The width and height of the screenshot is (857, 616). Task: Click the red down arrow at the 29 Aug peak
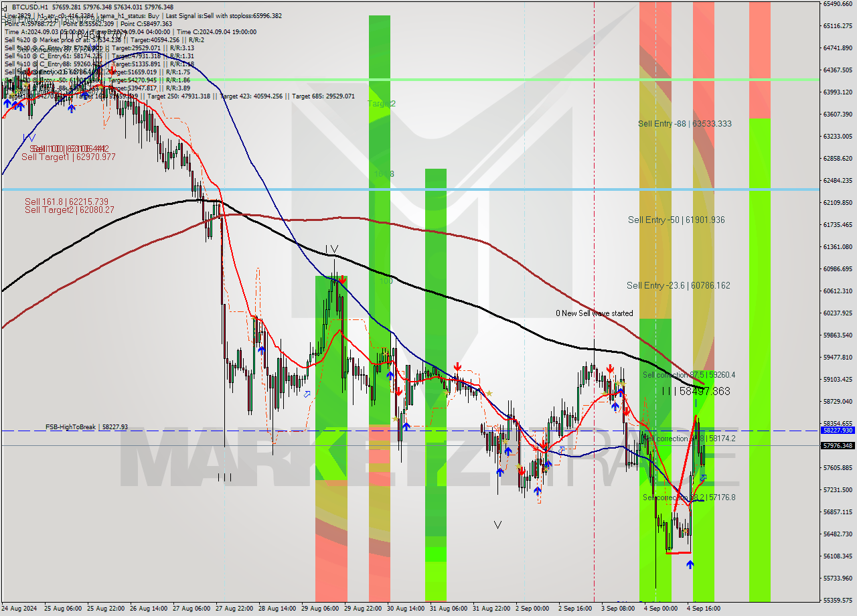coord(342,279)
